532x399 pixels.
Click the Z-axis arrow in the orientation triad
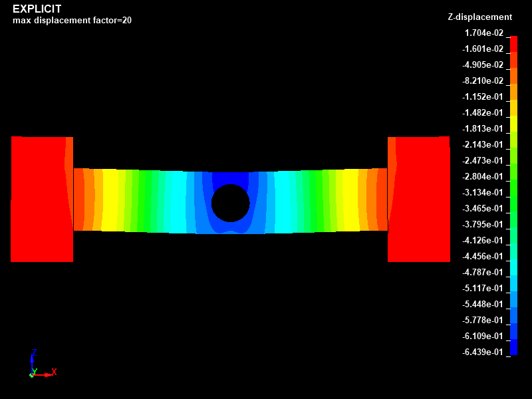click(x=32, y=360)
